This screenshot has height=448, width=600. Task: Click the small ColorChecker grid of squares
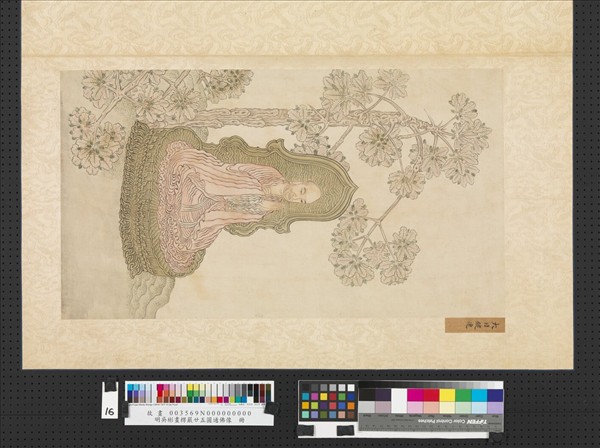click(328, 402)
